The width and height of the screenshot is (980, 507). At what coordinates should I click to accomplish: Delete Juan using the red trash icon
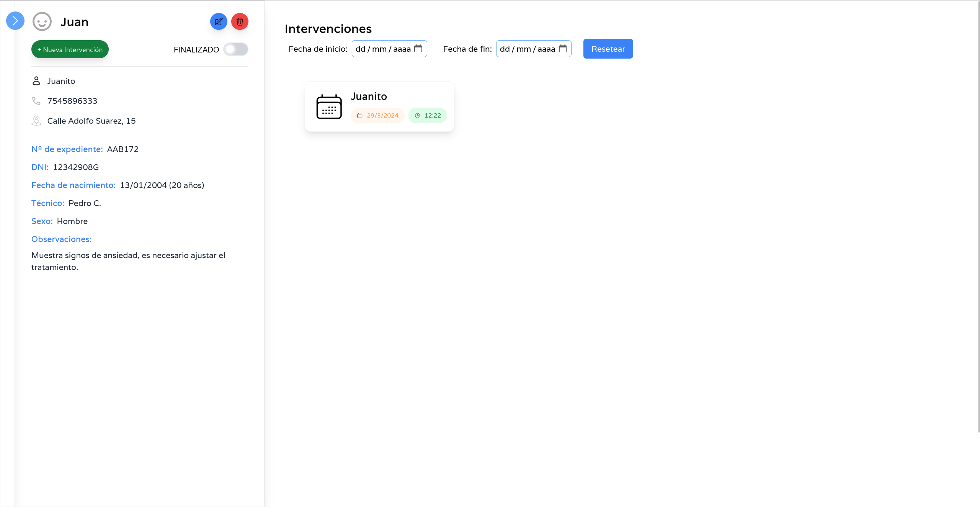(x=240, y=21)
